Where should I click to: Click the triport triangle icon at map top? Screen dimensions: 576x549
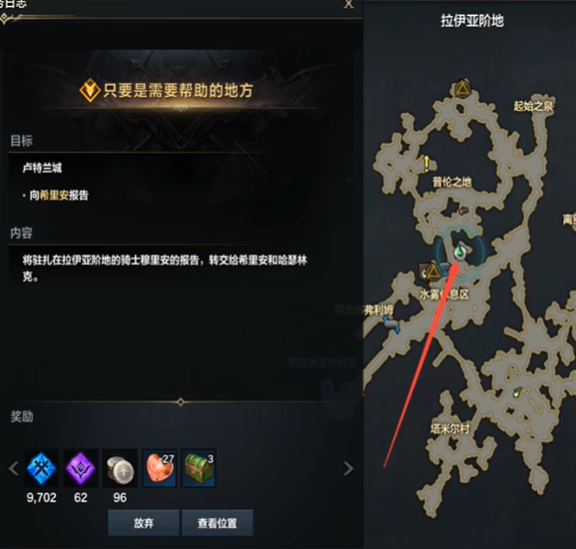coord(463,89)
